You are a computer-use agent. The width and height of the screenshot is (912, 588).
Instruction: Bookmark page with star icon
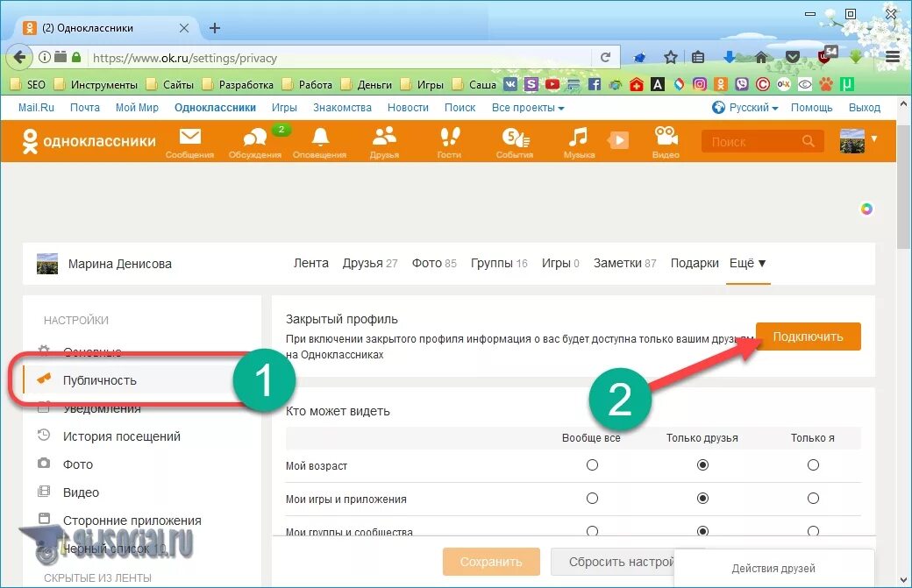tap(671, 58)
